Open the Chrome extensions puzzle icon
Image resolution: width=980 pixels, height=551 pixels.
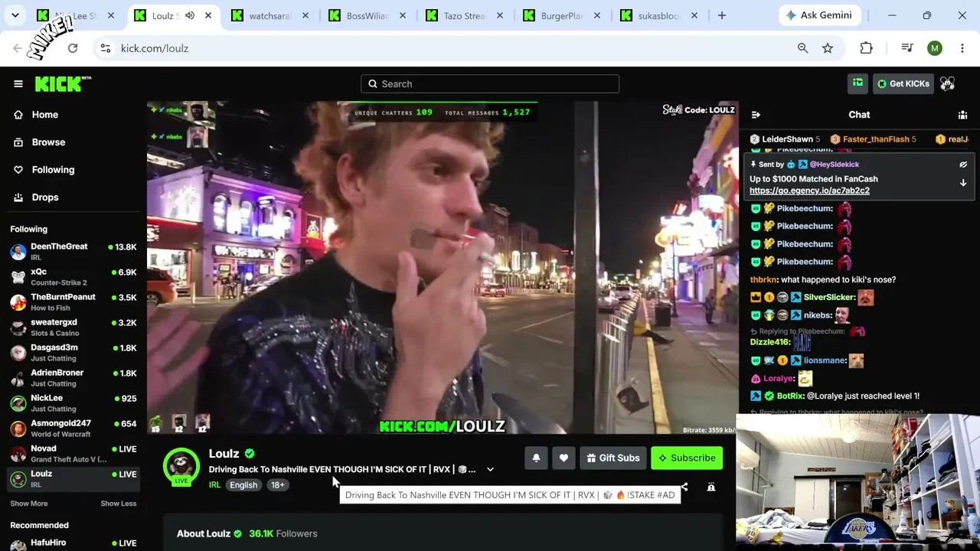coord(866,48)
